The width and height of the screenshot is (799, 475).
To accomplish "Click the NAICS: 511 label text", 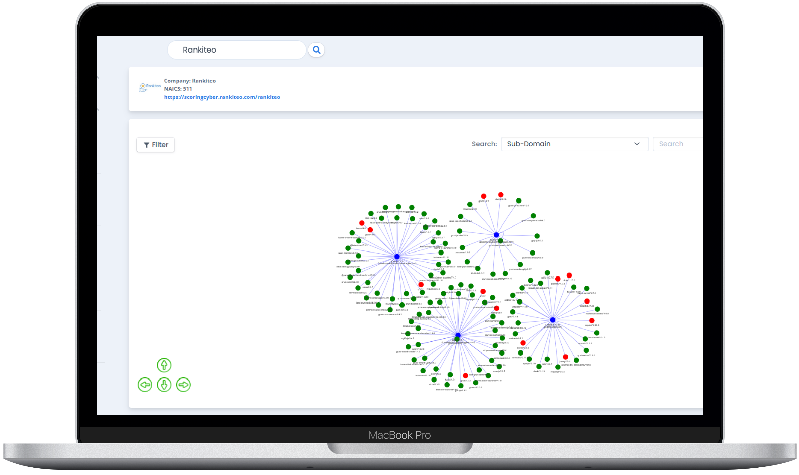I will [178, 89].
